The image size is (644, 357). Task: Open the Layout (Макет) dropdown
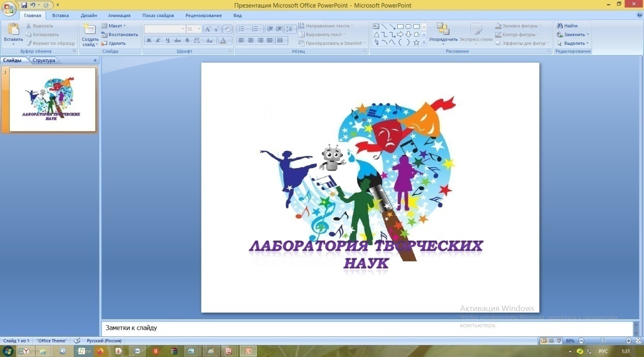coord(115,26)
